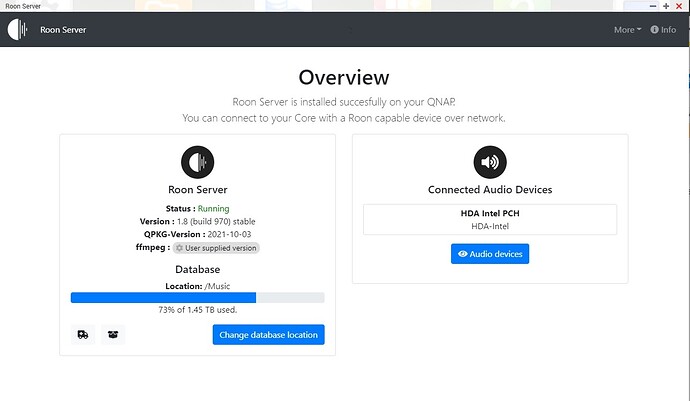Click the Connected Audio Devices heading
Image resolution: width=690 pixels, height=401 pixels.
point(490,190)
